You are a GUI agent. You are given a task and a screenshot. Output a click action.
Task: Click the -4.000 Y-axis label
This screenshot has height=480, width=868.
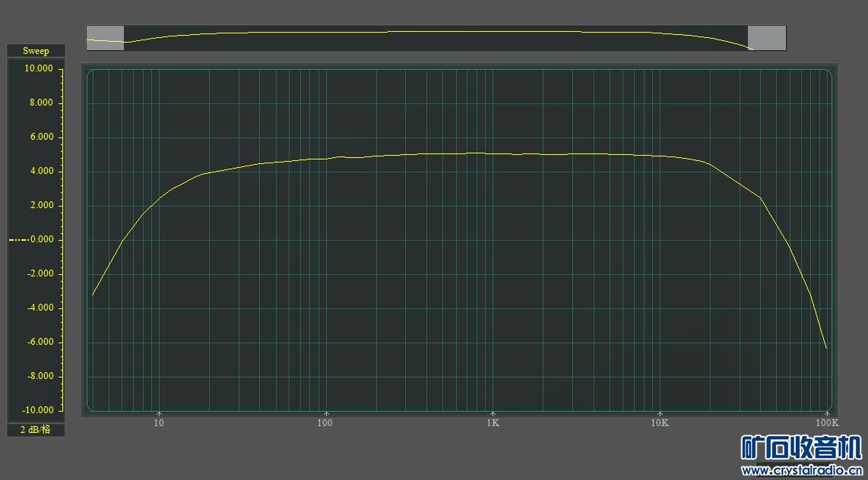[40, 308]
